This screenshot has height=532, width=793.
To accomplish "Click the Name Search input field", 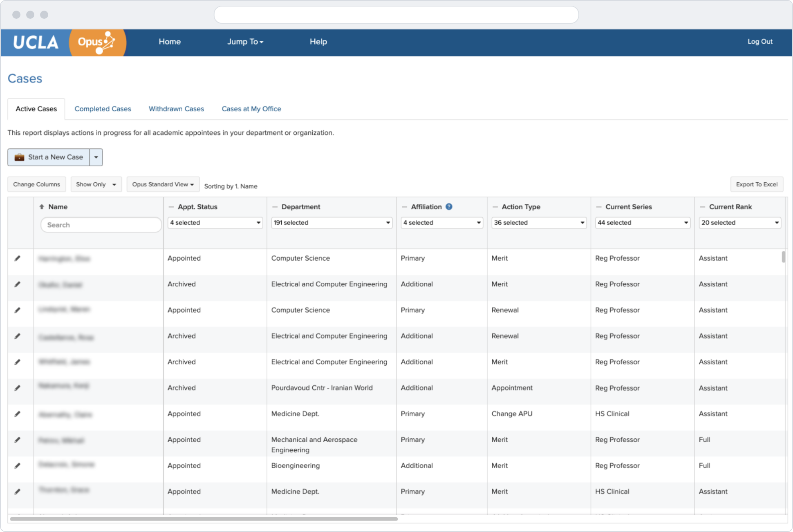I will point(101,225).
